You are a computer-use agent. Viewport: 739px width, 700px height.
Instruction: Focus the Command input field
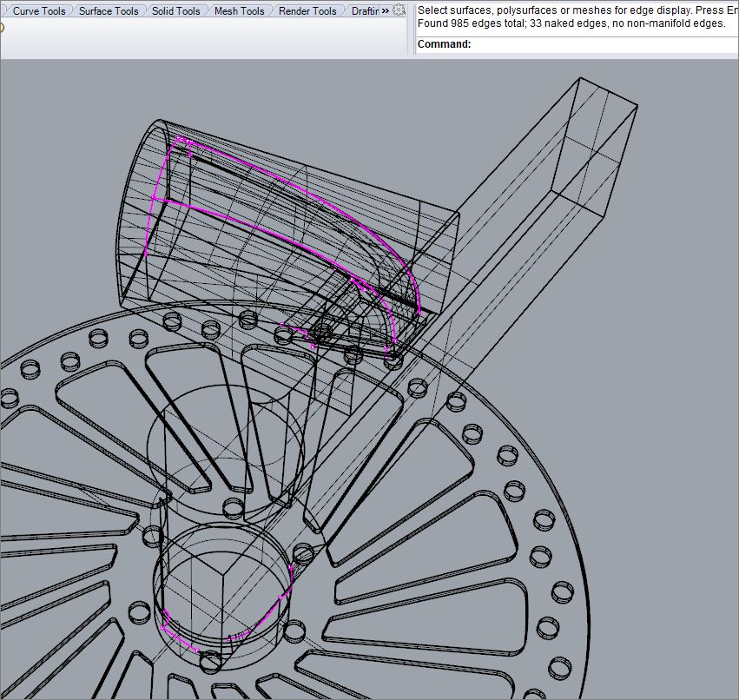point(599,44)
